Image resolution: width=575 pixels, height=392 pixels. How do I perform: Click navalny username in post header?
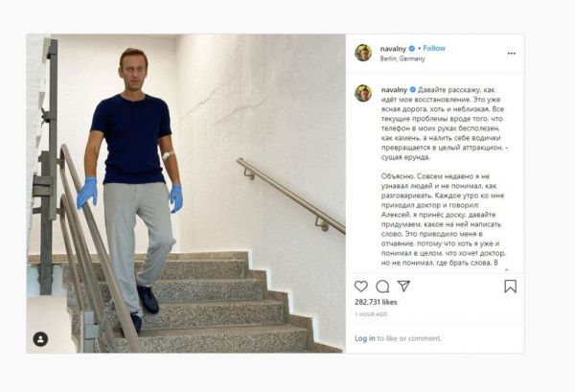point(393,49)
